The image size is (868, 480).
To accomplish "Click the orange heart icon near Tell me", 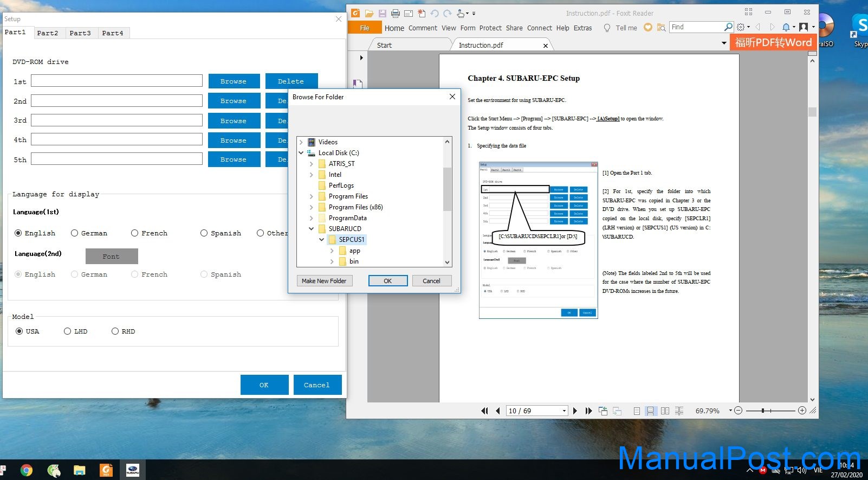I will coord(647,27).
